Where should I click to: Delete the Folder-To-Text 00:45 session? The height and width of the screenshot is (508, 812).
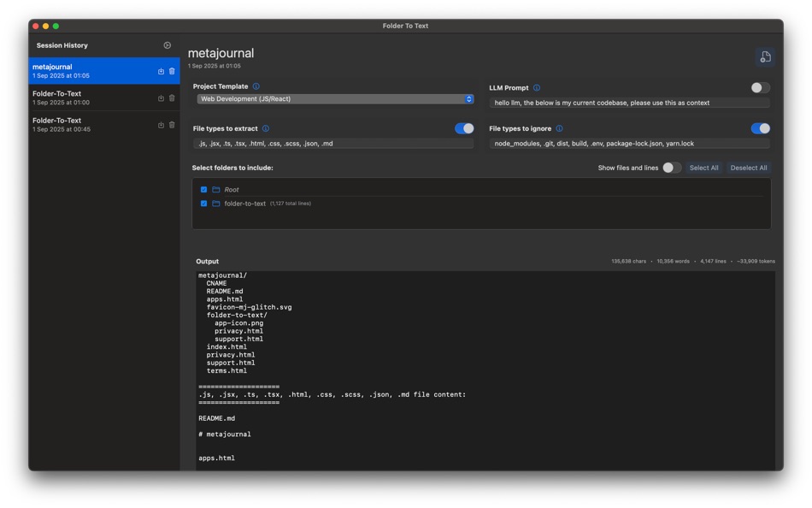pyautogui.click(x=172, y=125)
